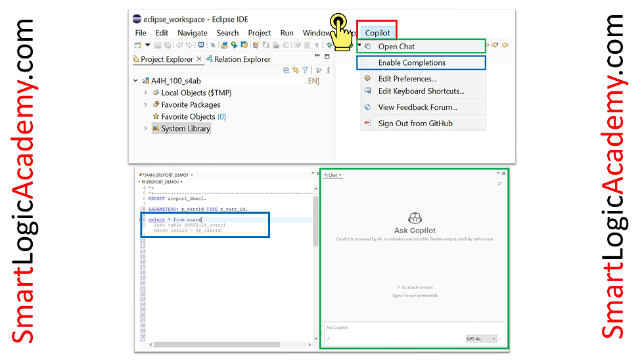Open Edit Preferences... from Copilot menu

423,79
